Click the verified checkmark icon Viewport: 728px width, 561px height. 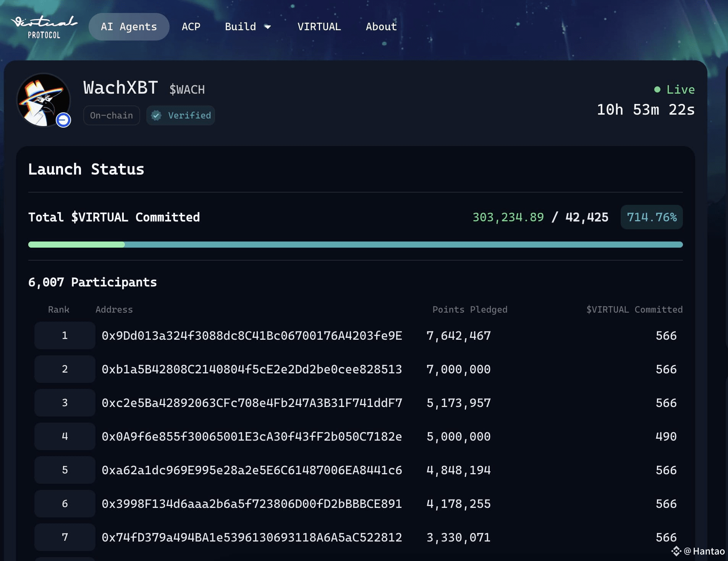coord(156,115)
